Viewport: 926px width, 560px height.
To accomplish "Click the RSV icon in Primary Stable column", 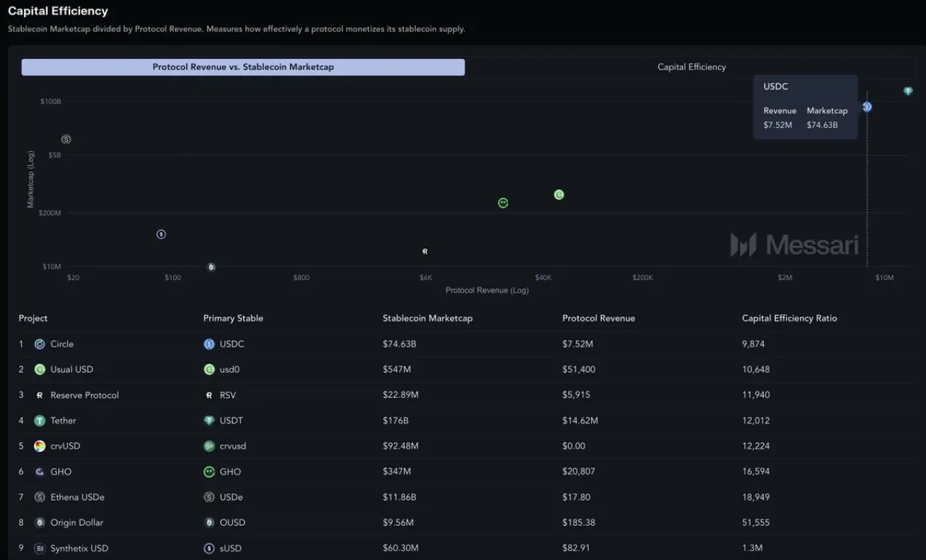I will [x=209, y=395].
